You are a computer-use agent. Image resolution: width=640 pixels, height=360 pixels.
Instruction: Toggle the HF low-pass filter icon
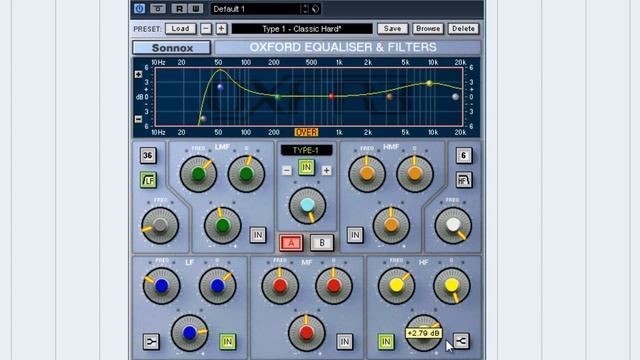coord(464,180)
